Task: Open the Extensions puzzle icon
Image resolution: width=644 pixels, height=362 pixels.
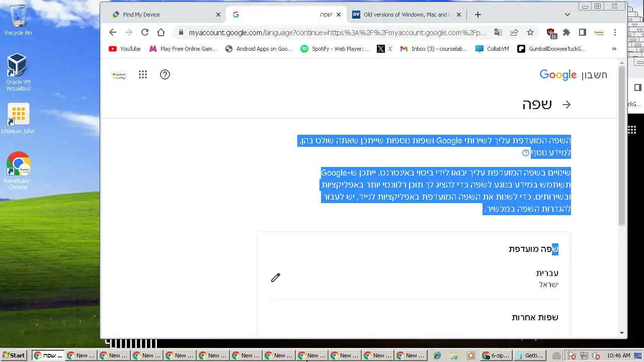Action: pos(567,32)
